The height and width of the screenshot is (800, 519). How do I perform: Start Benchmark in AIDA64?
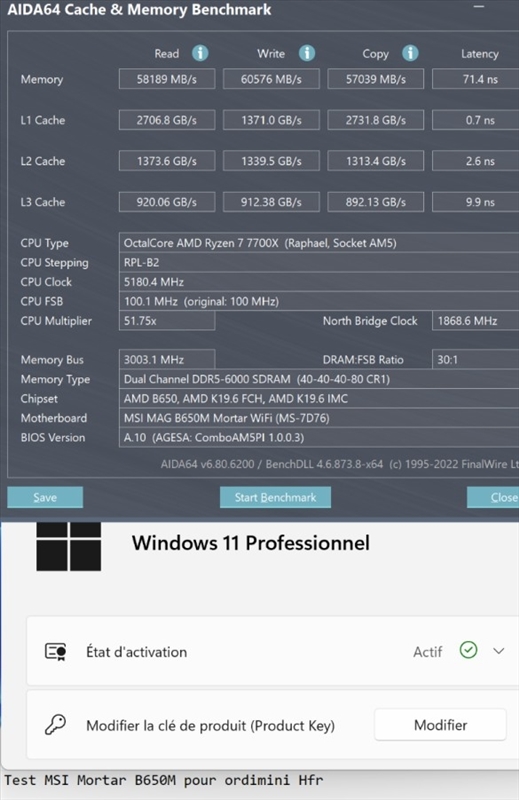point(275,497)
